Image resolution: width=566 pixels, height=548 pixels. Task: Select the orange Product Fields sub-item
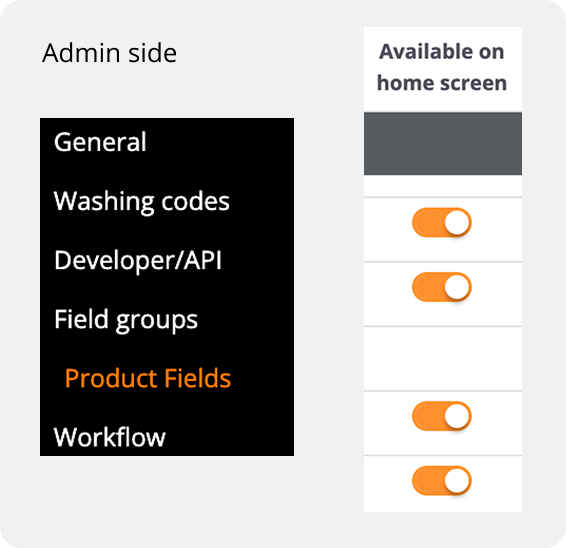(148, 378)
